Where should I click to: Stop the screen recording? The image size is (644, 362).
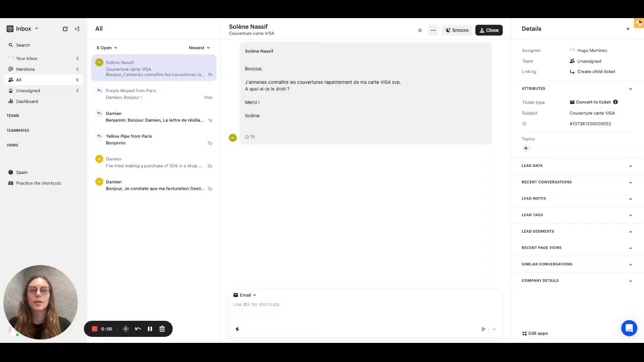[x=94, y=329]
